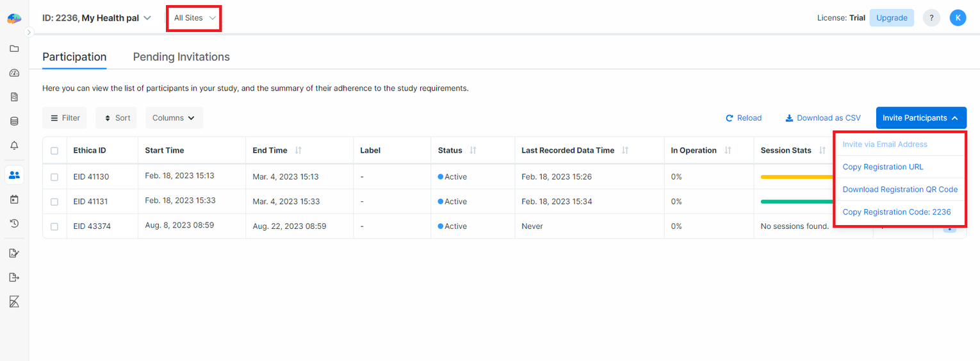Click sort arrows beside Last Recorded Data Time
980x361 pixels.
[x=625, y=151]
